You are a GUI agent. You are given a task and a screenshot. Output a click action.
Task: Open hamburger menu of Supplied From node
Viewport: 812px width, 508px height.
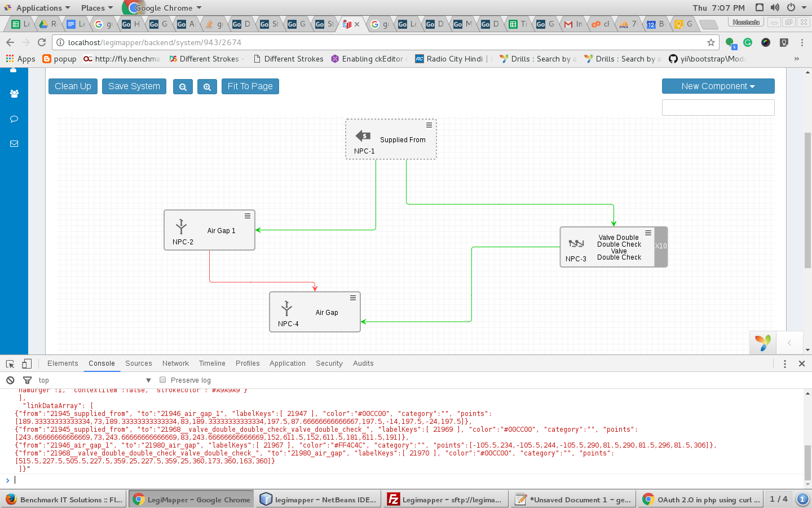(429, 125)
